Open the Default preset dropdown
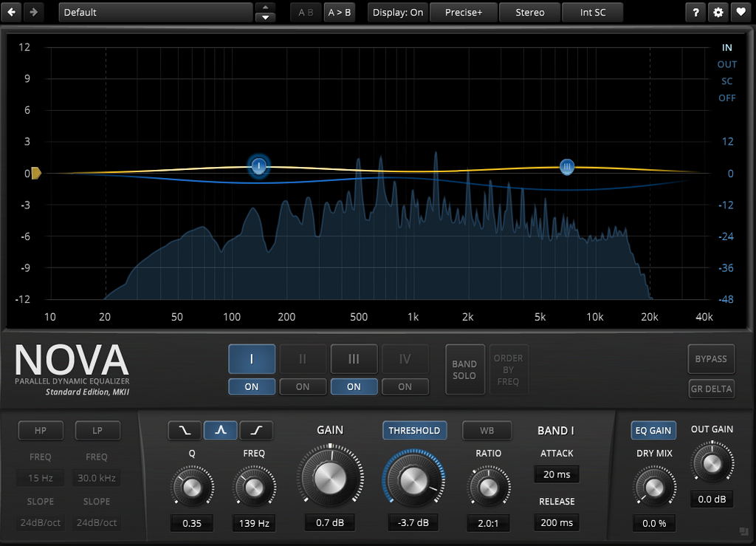756x546 pixels. [156, 13]
